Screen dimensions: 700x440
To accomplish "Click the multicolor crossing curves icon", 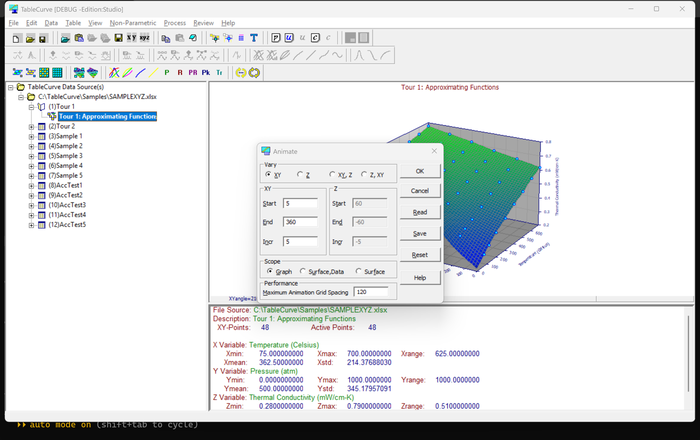I will click(x=114, y=72).
